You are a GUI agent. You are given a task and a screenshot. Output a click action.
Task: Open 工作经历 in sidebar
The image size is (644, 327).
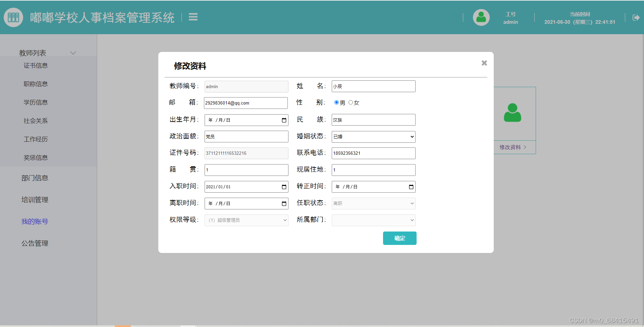(x=36, y=139)
